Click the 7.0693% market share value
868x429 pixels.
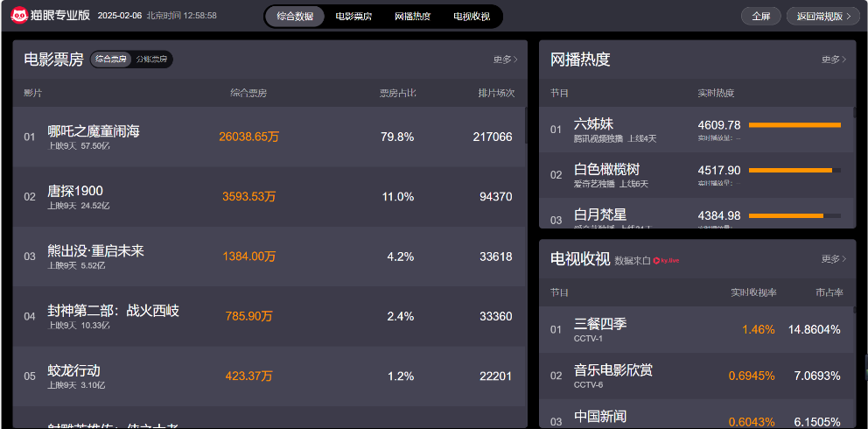tap(817, 376)
